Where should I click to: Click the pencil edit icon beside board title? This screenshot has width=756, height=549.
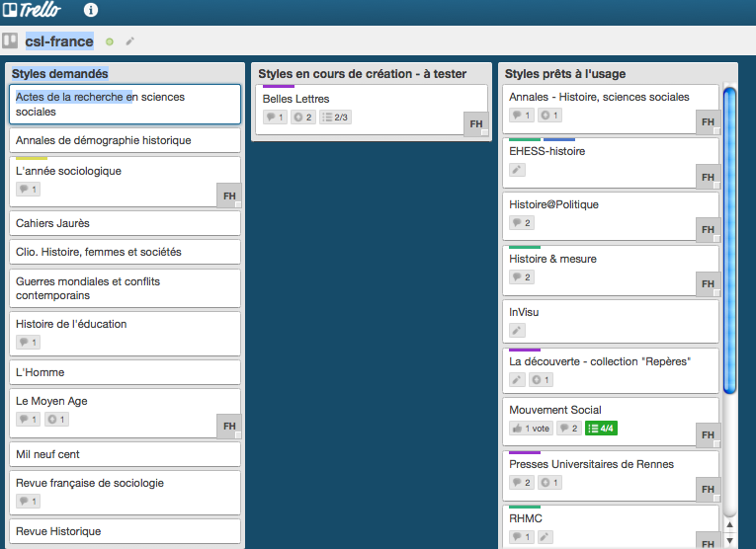coord(129,41)
